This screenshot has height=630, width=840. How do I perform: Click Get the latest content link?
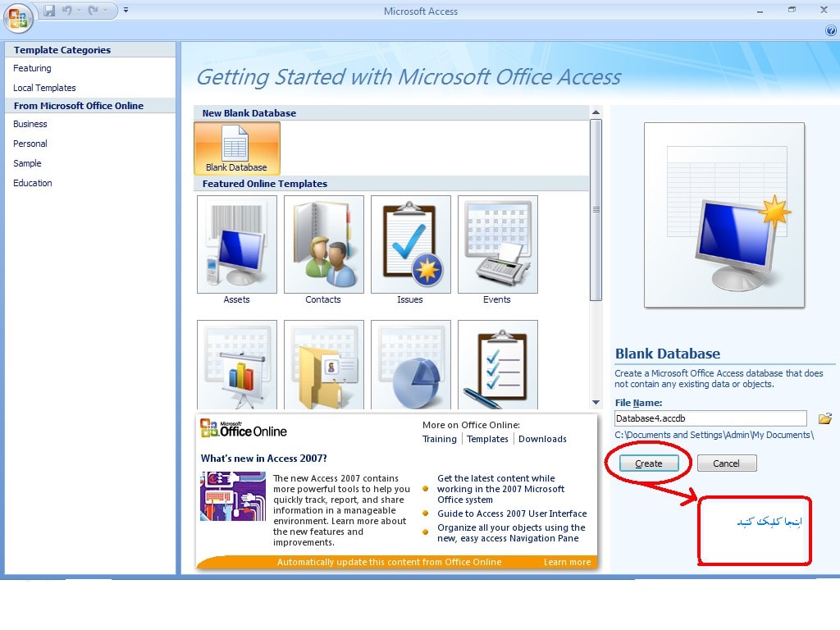[501, 489]
